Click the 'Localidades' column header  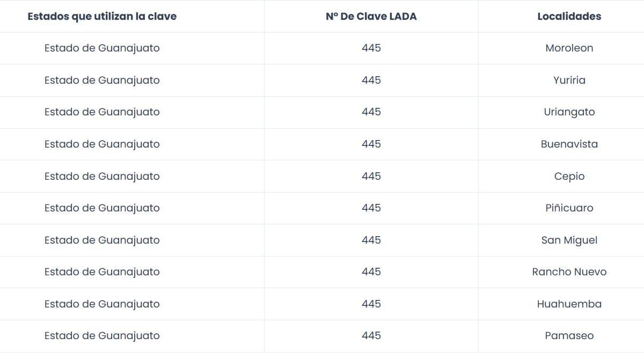point(569,16)
